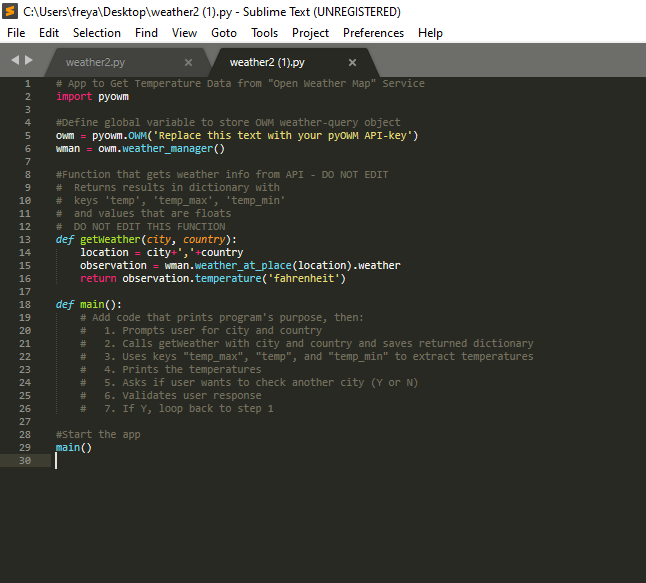Click comment 'Validates user response'
Screen dimensions: 646x583
click(192, 396)
